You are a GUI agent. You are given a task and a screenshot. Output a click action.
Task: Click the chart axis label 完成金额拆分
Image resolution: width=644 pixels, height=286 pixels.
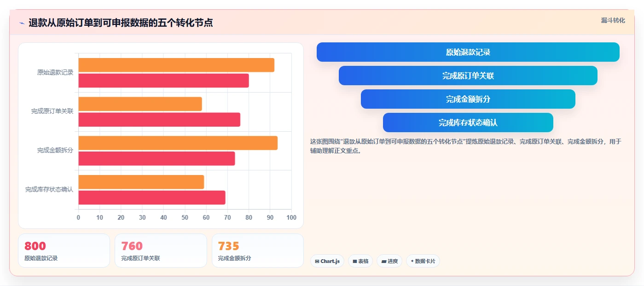click(x=55, y=150)
